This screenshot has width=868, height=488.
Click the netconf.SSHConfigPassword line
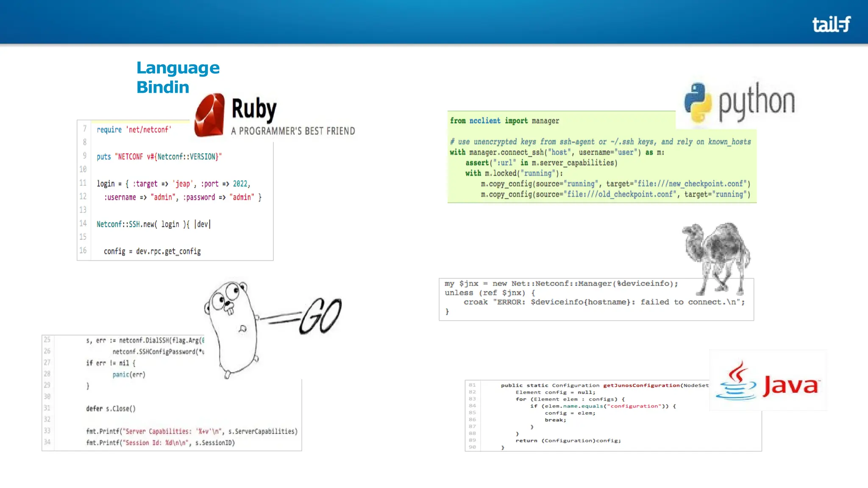tap(158, 352)
